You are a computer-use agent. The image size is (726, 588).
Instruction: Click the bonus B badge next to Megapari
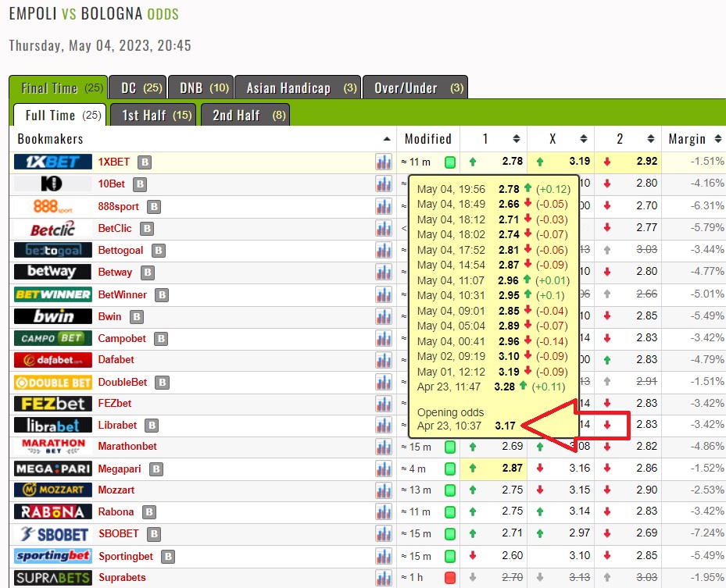coord(156,469)
